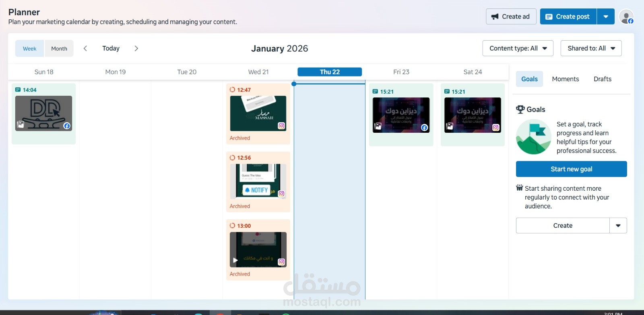This screenshot has height=315, width=644.
Task: Open the profile avatar menu
Action: (x=626, y=16)
